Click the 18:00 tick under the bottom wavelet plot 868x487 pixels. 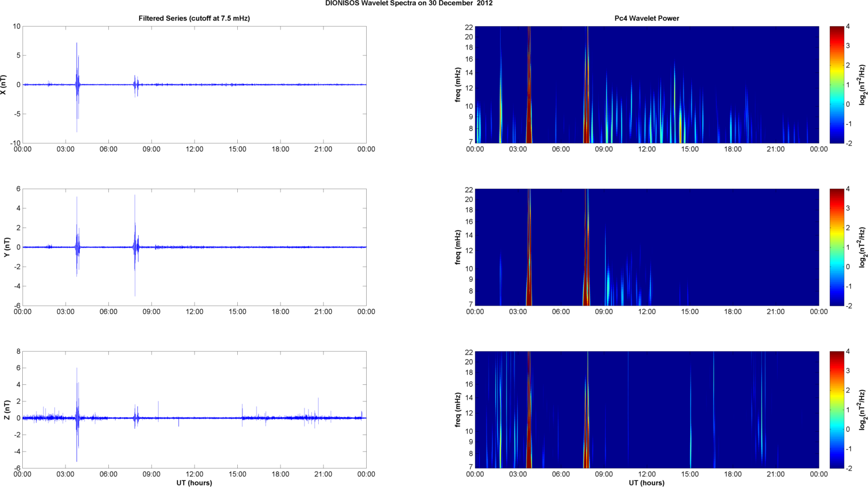[733, 474]
